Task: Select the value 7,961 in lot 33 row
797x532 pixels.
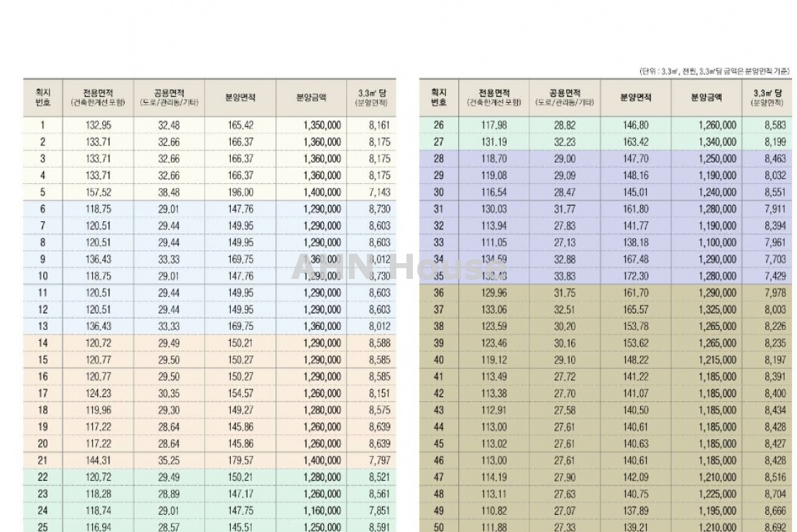Action: [x=775, y=242]
